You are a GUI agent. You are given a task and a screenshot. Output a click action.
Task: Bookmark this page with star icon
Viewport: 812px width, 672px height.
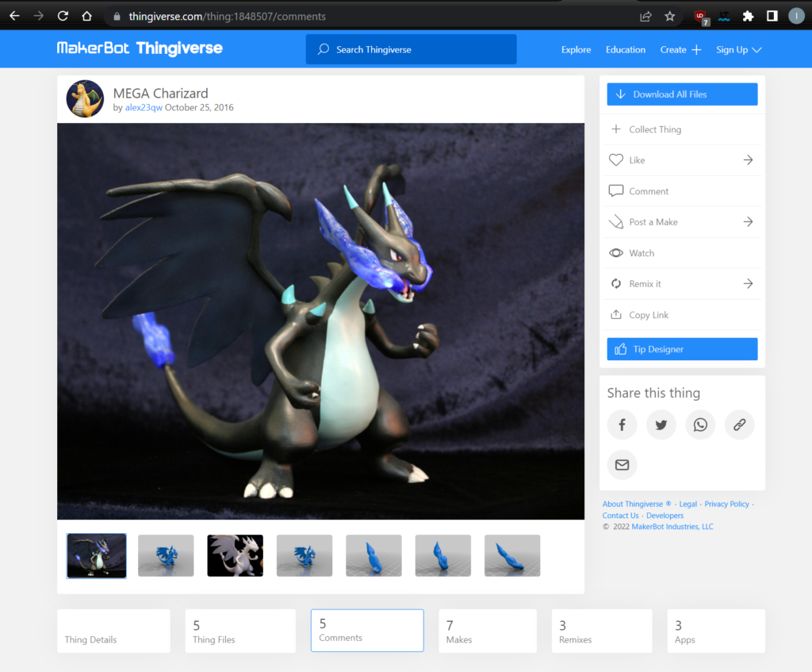point(670,16)
